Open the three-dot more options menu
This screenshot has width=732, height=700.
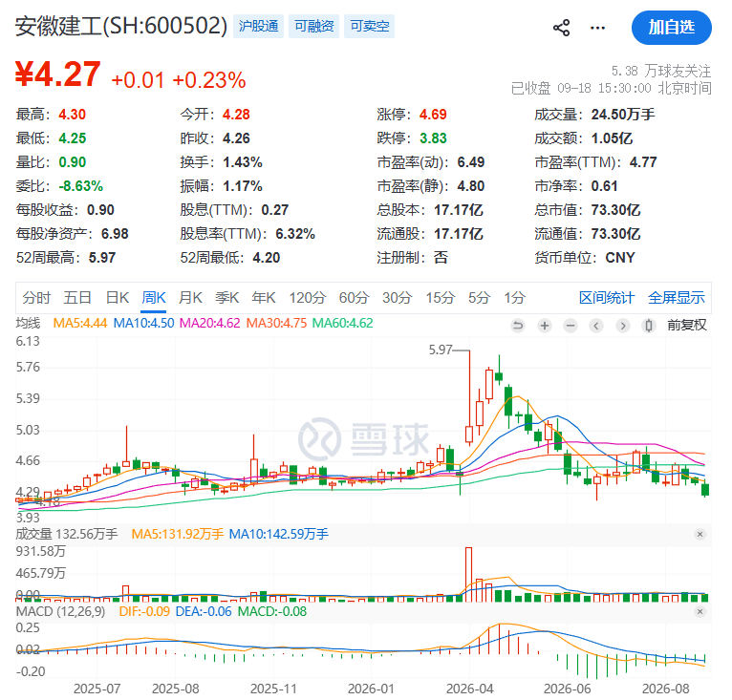tap(597, 28)
